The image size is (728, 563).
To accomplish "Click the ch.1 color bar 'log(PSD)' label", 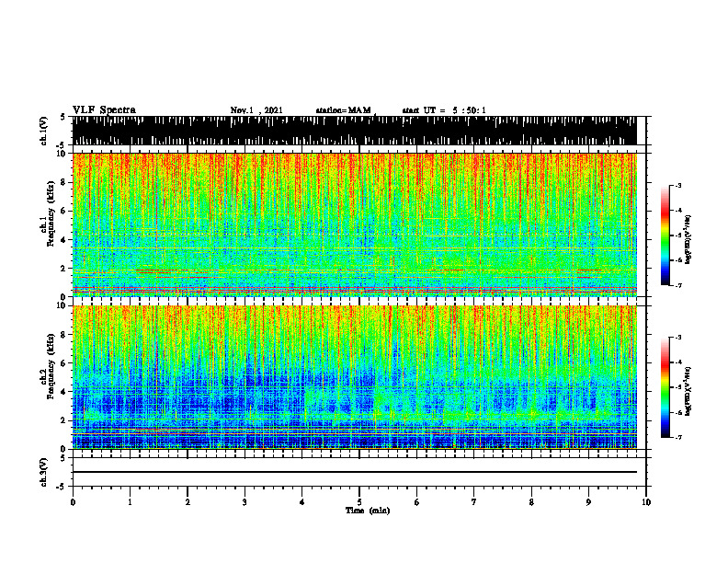I will 688,239.
